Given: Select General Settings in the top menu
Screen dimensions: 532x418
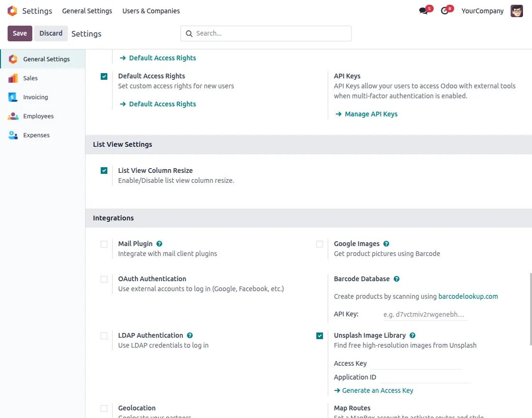Looking at the screenshot, I should pos(87,10).
